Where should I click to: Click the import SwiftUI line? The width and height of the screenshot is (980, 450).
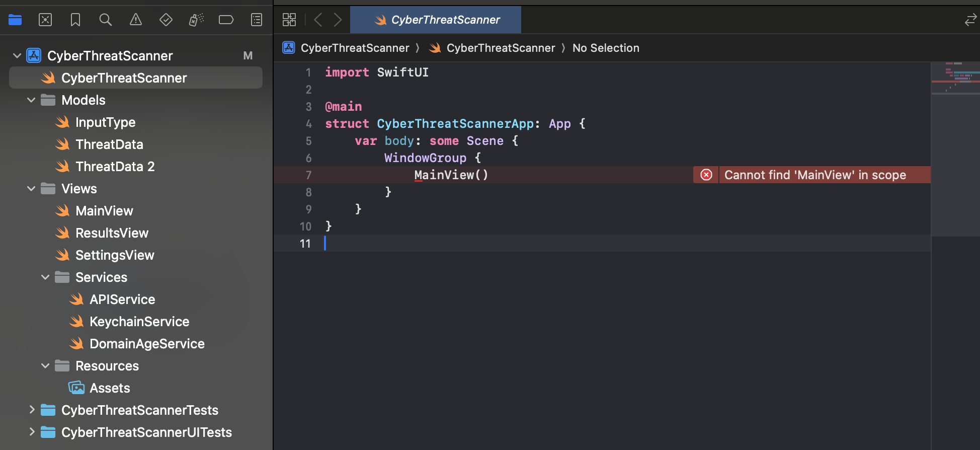[x=377, y=72]
